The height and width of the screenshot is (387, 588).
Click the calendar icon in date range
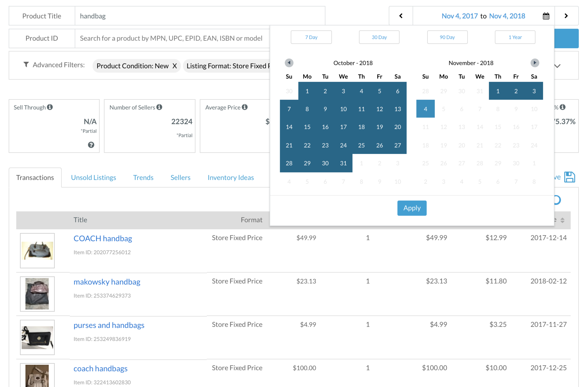[x=546, y=16]
